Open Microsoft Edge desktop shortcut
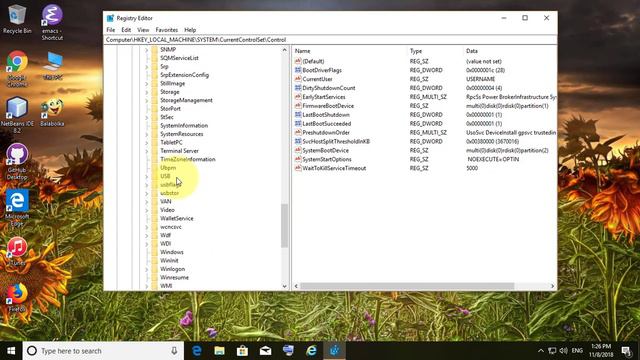640x360 pixels. [17, 208]
